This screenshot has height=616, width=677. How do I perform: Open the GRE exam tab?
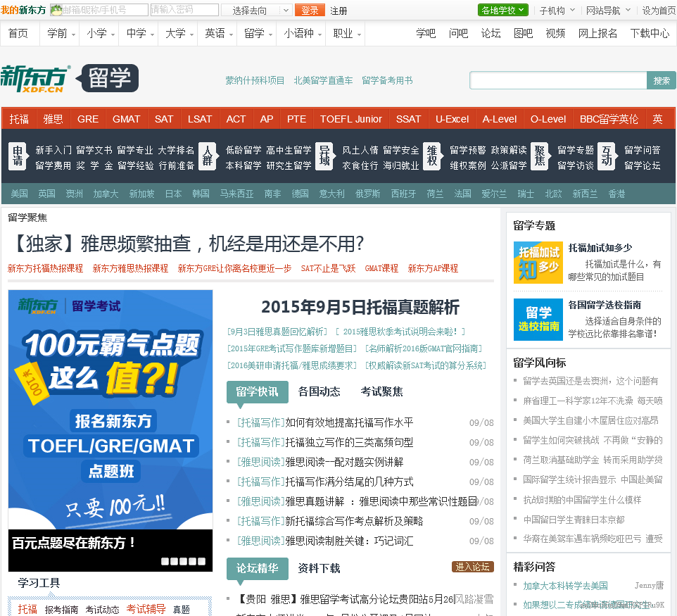click(88, 119)
